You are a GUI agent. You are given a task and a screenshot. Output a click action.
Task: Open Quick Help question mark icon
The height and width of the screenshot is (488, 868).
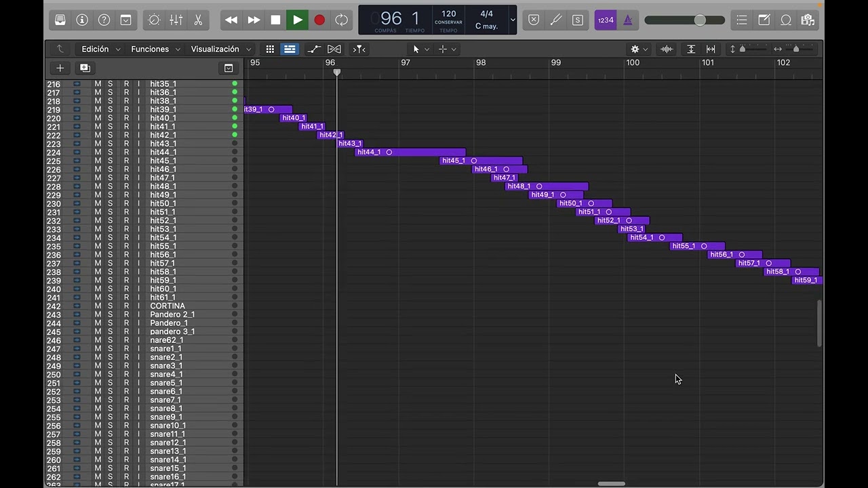[104, 20]
